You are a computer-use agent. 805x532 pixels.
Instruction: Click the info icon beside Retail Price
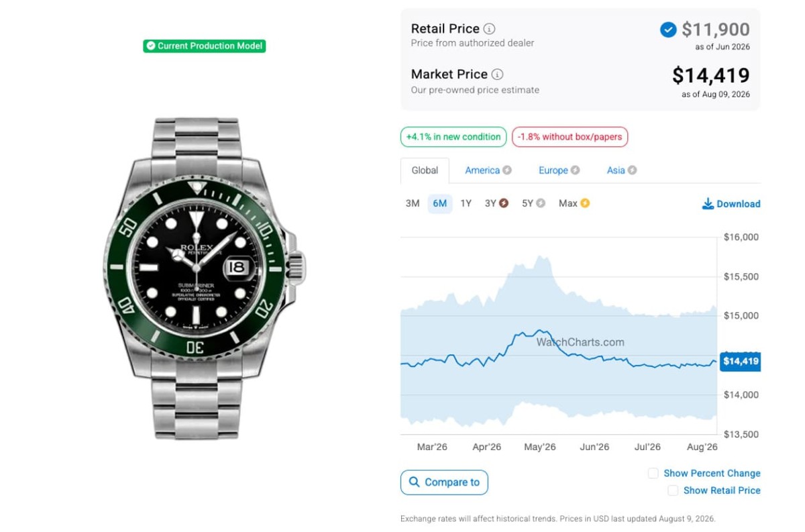tap(490, 29)
